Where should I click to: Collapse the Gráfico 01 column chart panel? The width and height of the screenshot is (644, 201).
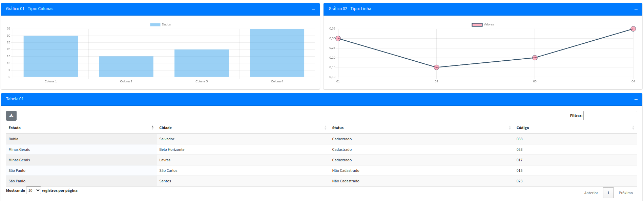(x=313, y=9)
